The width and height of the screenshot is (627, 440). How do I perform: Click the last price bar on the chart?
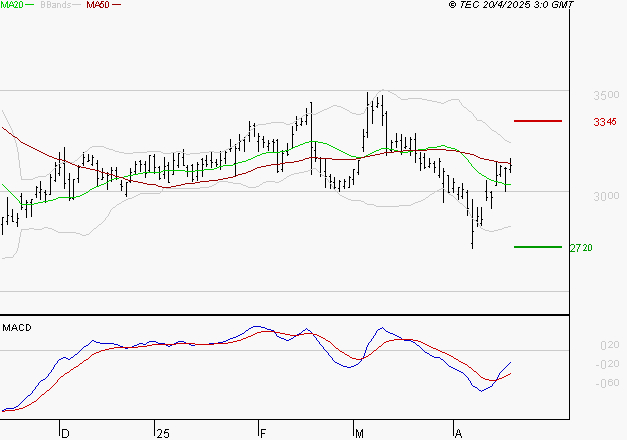tap(511, 163)
